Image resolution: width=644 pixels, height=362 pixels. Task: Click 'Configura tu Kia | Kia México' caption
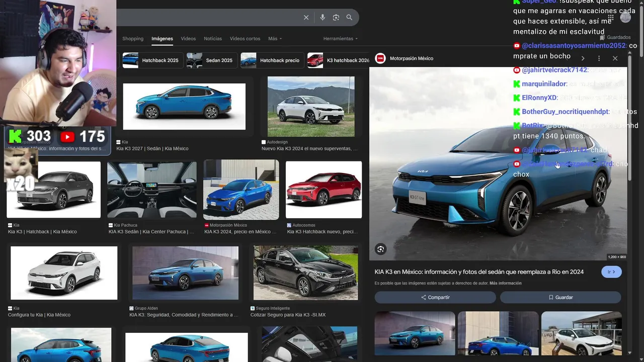[39, 315]
